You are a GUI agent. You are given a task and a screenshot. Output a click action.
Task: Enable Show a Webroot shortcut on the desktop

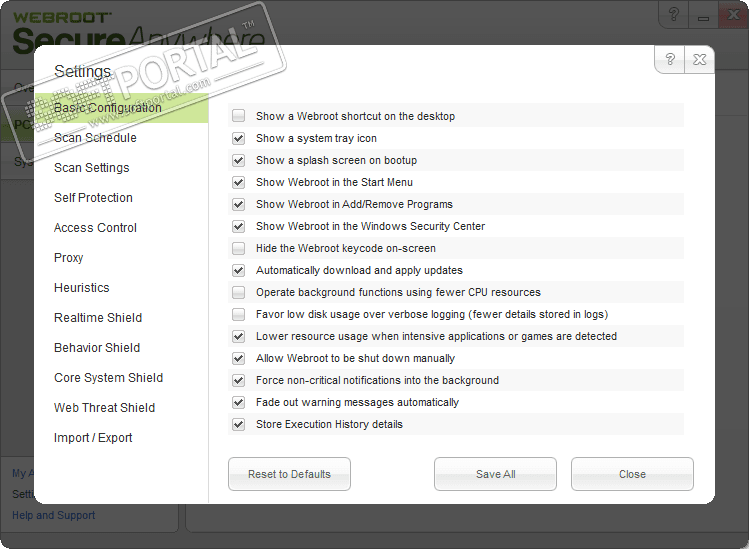[238, 116]
